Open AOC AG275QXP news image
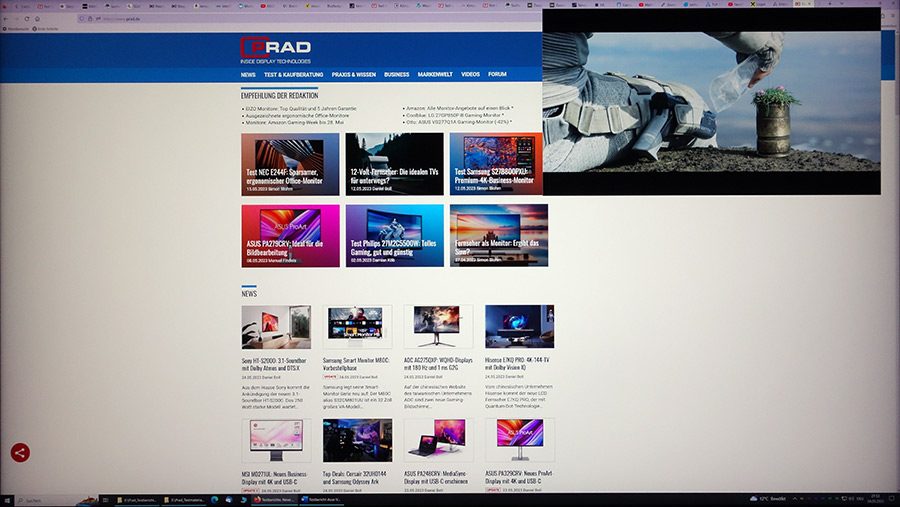This screenshot has width=900, height=507. pos(438,327)
